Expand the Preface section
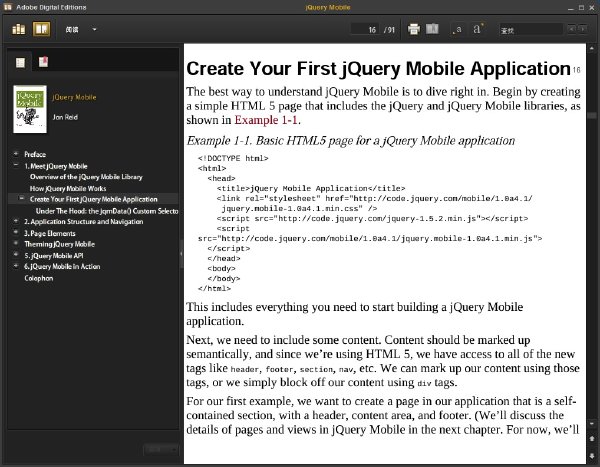This screenshot has width=600, height=467. coord(16,154)
